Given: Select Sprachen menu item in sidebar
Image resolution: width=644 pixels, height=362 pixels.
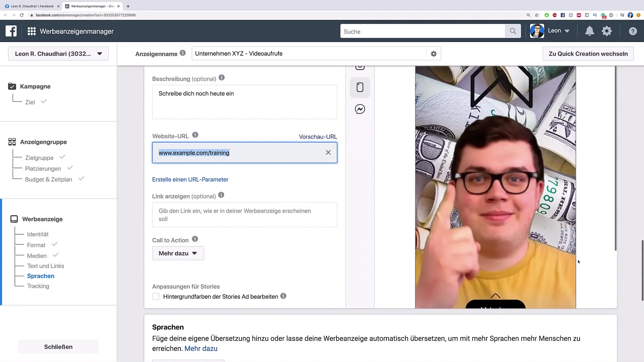Looking at the screenshot, I should coord(40,276).
